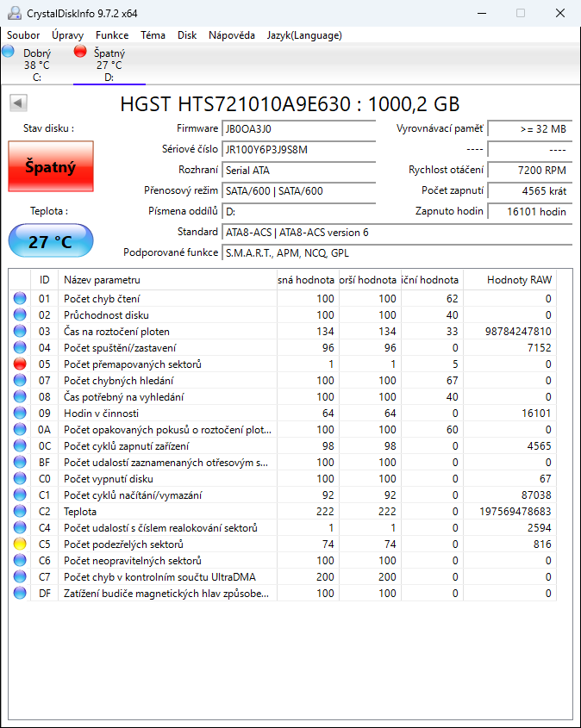Viewport: 581px width, 728px height.
Task: Click yellow orb for C5 Počet podezřelých sektorů
Action: coord(20,544)
